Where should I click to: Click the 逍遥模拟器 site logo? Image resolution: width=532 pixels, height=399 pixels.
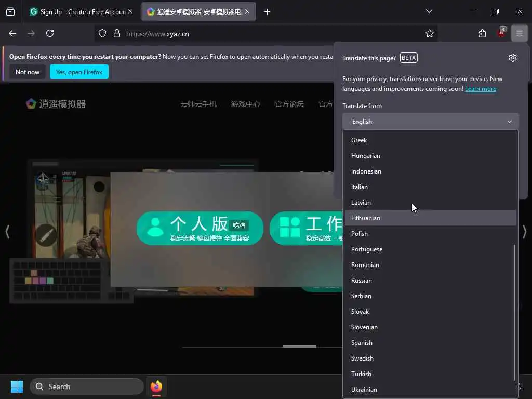56,104
